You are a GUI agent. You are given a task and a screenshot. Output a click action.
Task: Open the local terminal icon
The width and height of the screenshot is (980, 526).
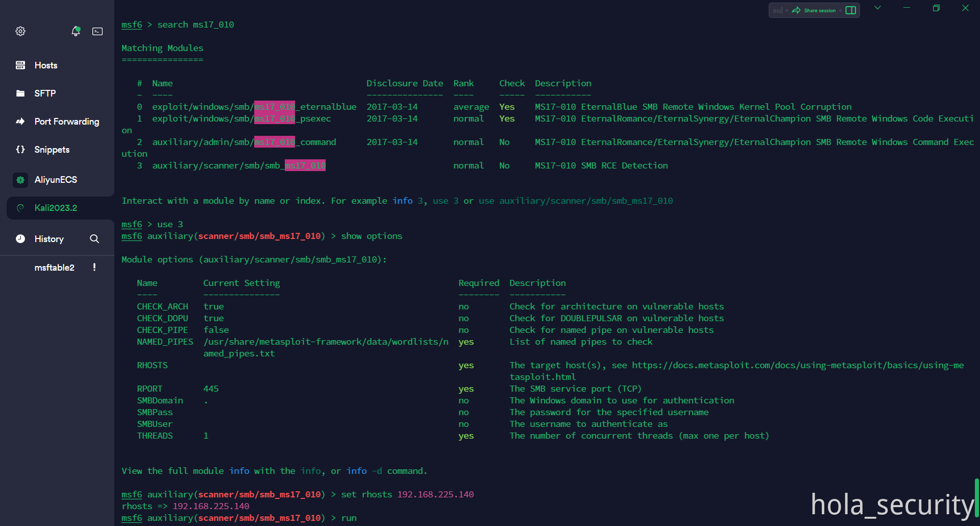pos(97,31)
